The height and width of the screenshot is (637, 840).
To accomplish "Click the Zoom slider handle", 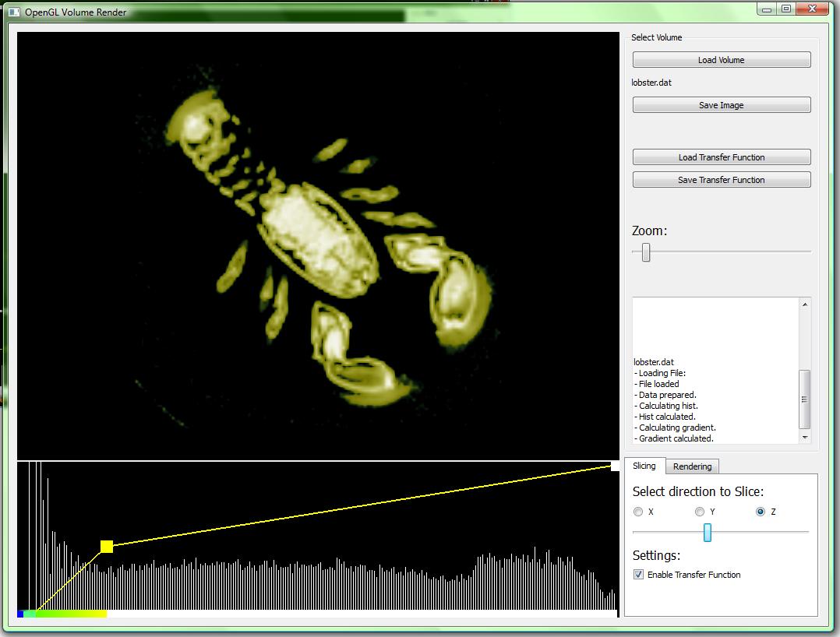I will point(645,252).
